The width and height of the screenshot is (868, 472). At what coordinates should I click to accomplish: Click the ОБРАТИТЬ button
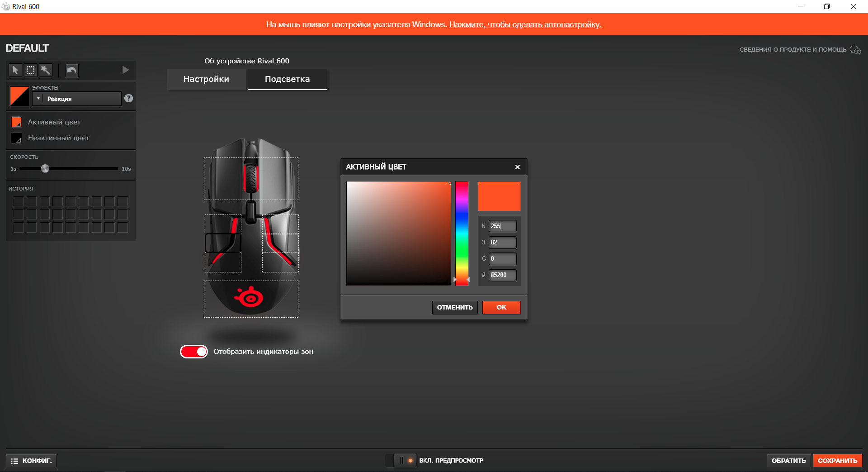788,461
